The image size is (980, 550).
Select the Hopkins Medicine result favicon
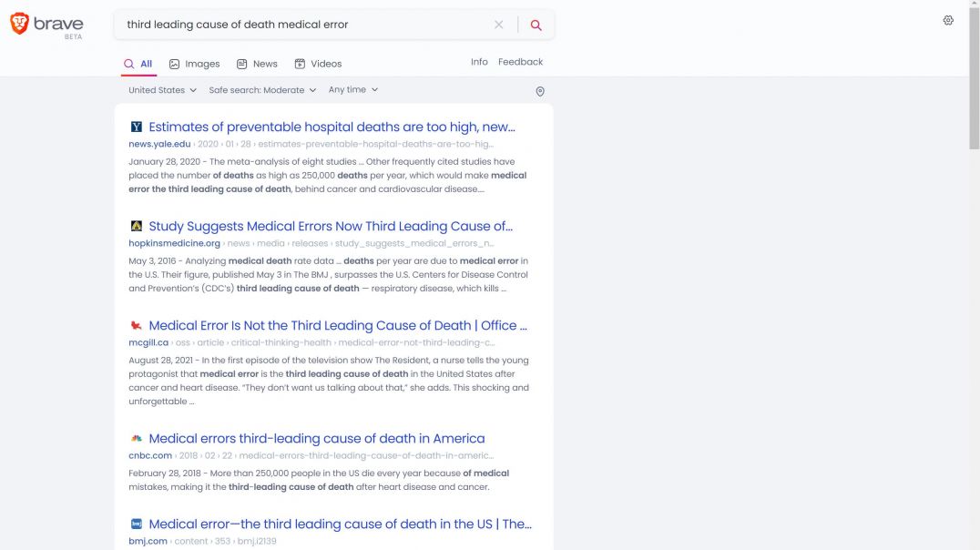point(136,226)
